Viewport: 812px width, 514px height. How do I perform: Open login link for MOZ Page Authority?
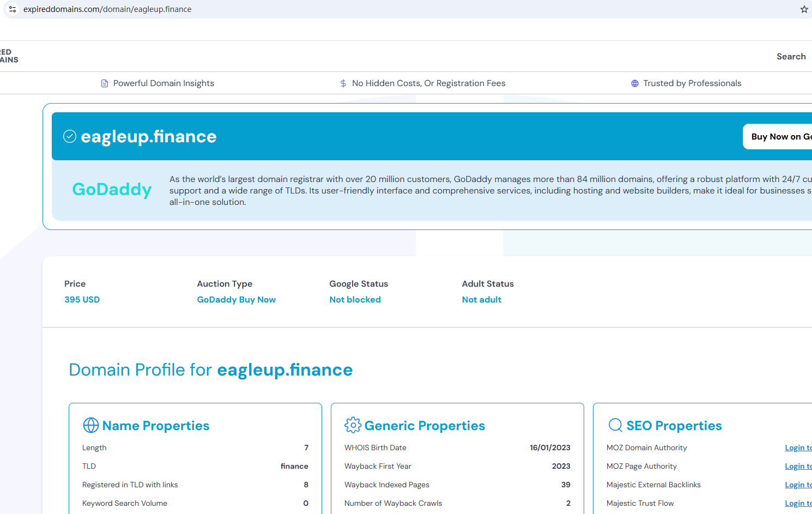point(798,467)
